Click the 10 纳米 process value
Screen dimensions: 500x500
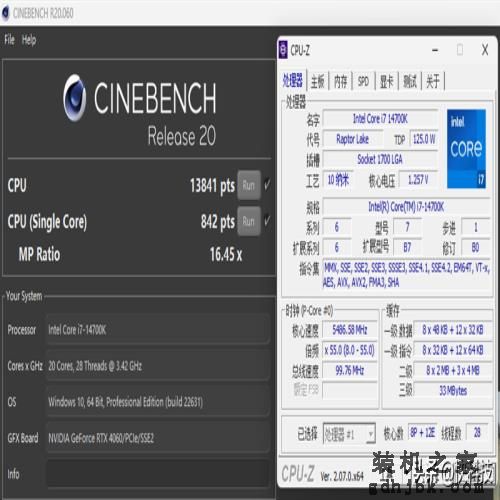pos(338,180)
